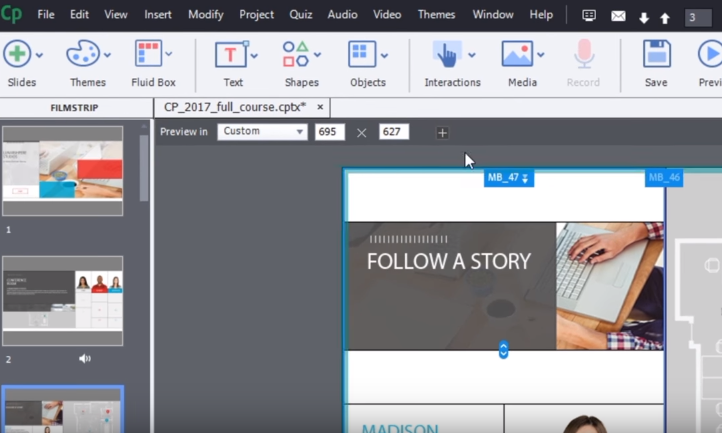This screenshot has width=722, height=433.
Task: Open the Audio menu
Action: pos(343,15)
